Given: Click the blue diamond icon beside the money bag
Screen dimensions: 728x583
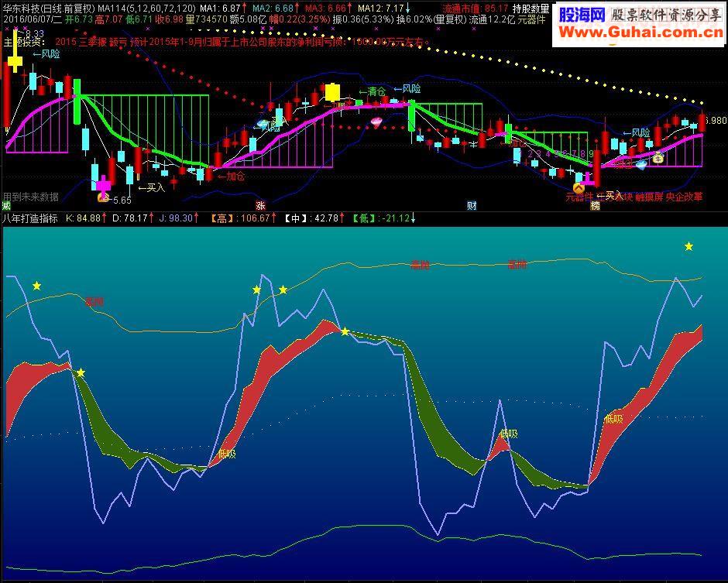Looking at the screenshot, I should 641,164.
